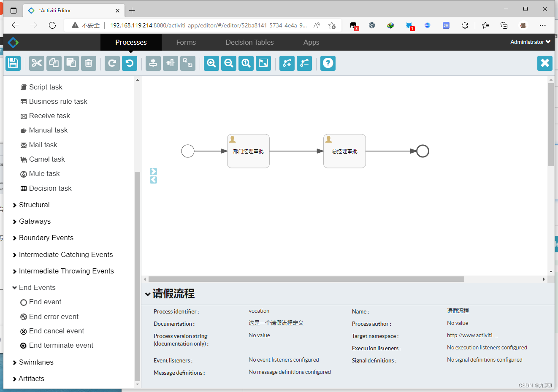This screenshot has width=558, height=392.
Task: Edit the Documentation value 这是一个请假流程定义
Action: (276, 323)
